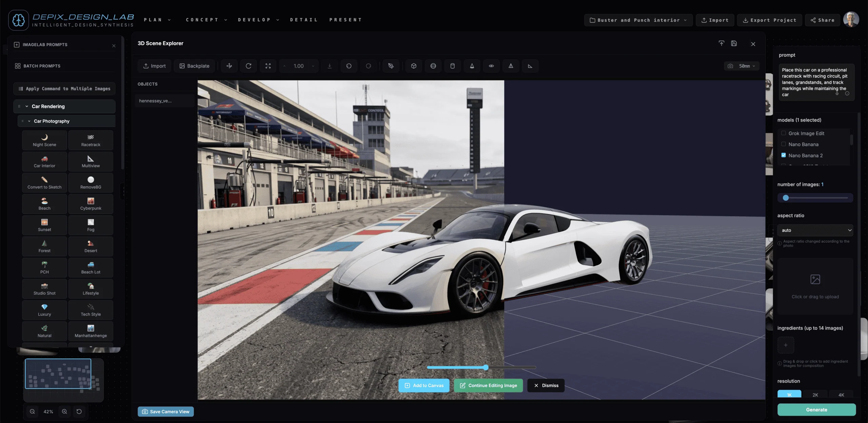Click the Generate button
The width and height of the screenshot is (868, 423).
(x=816, y=409)
